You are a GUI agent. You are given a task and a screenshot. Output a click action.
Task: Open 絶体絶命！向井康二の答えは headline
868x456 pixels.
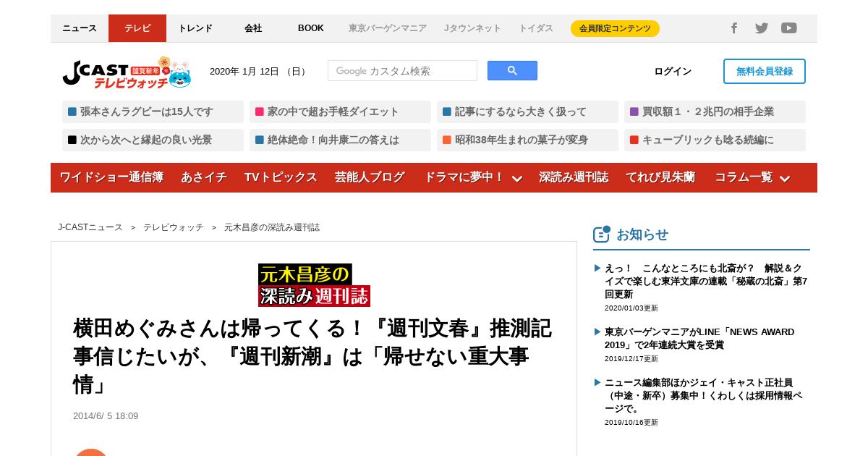click(x=340, y=140)
